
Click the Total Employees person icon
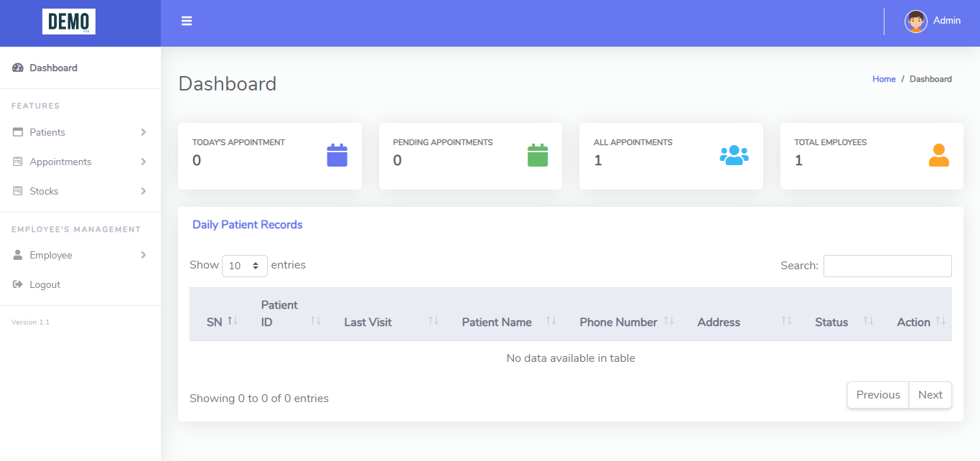tap(938, 155)
